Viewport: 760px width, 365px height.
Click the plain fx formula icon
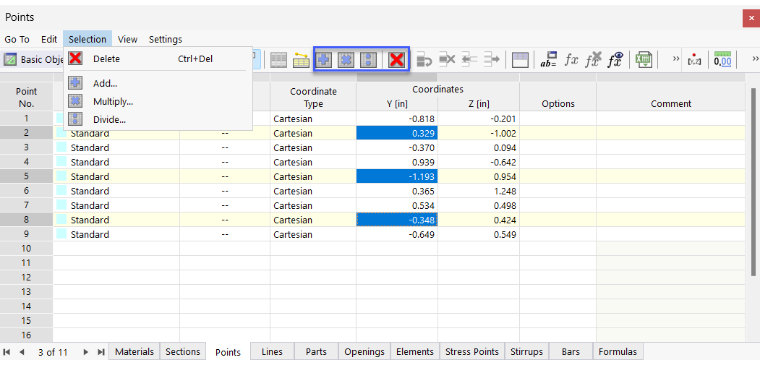tap(571, 60)
